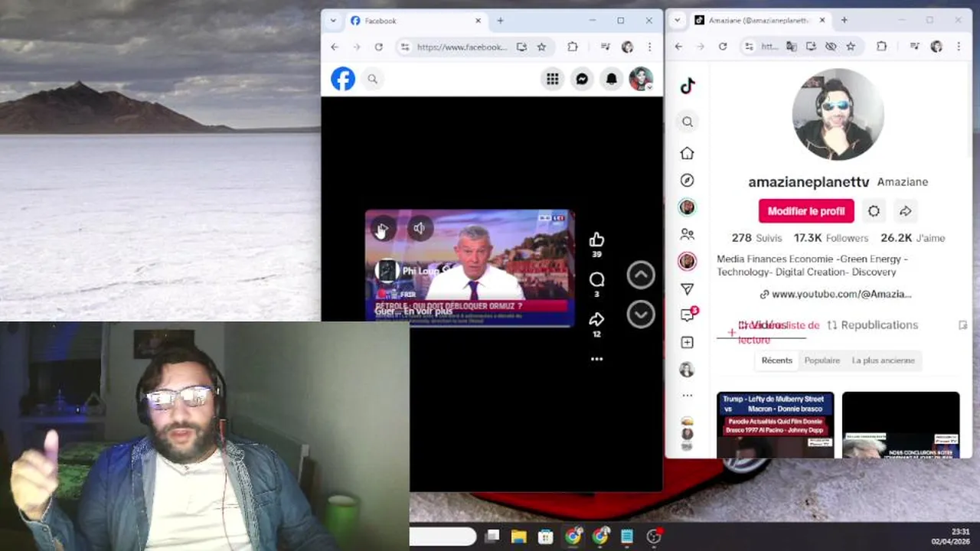Pause the Facebook reel video
Viewport: 980px width, 551px height.
(383, 228)
